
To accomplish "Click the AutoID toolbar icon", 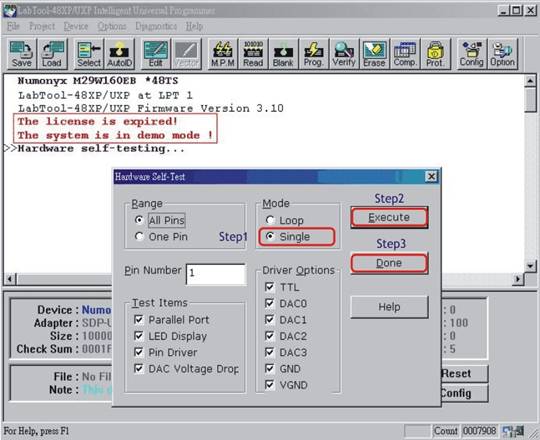I will (119, 54).
